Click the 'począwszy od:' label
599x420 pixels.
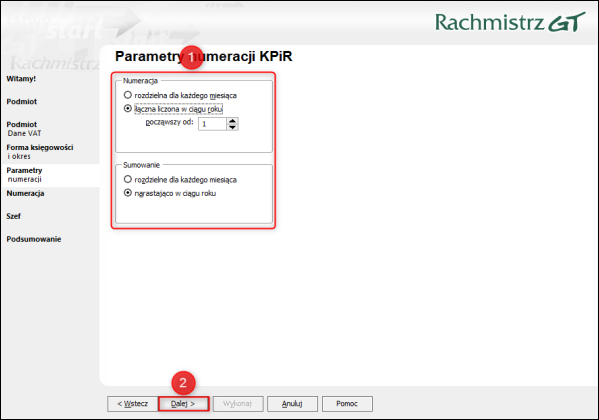(x=170, y=123)
